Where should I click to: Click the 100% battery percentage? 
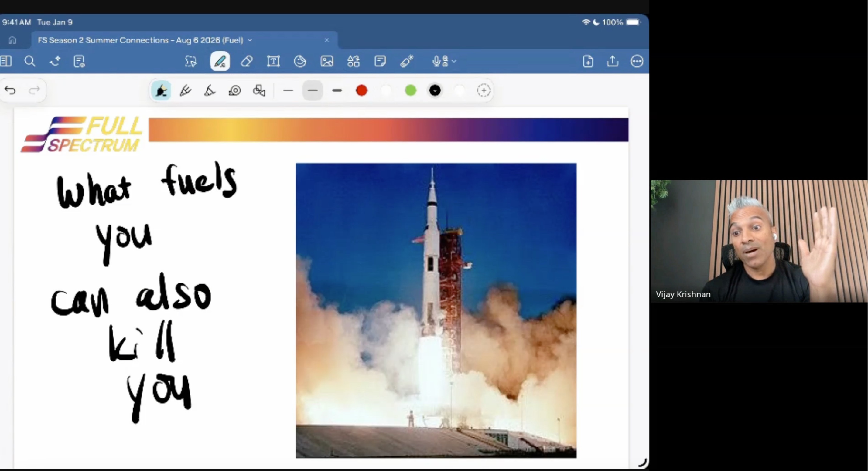(613, 22)
